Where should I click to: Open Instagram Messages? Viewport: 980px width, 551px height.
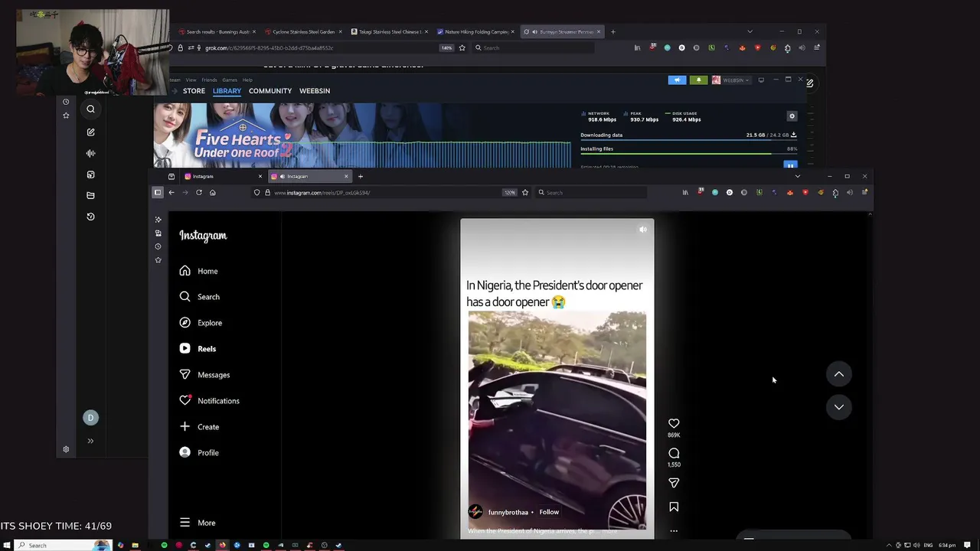pyautogui.click(x=204, y=375)
